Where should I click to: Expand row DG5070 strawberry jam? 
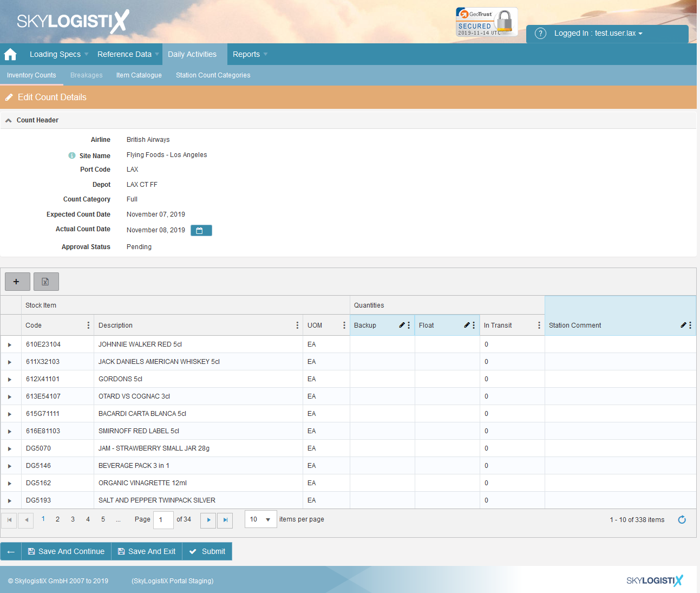[10, 449]
